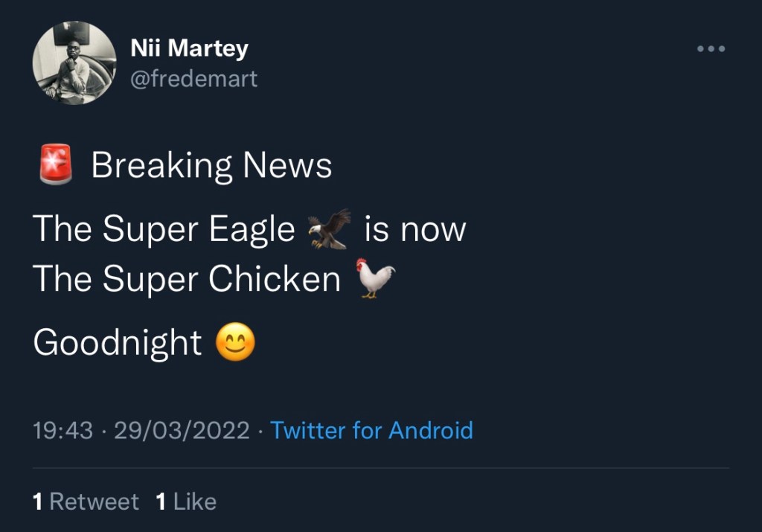View who gave the 1 Like

[186, 501]
